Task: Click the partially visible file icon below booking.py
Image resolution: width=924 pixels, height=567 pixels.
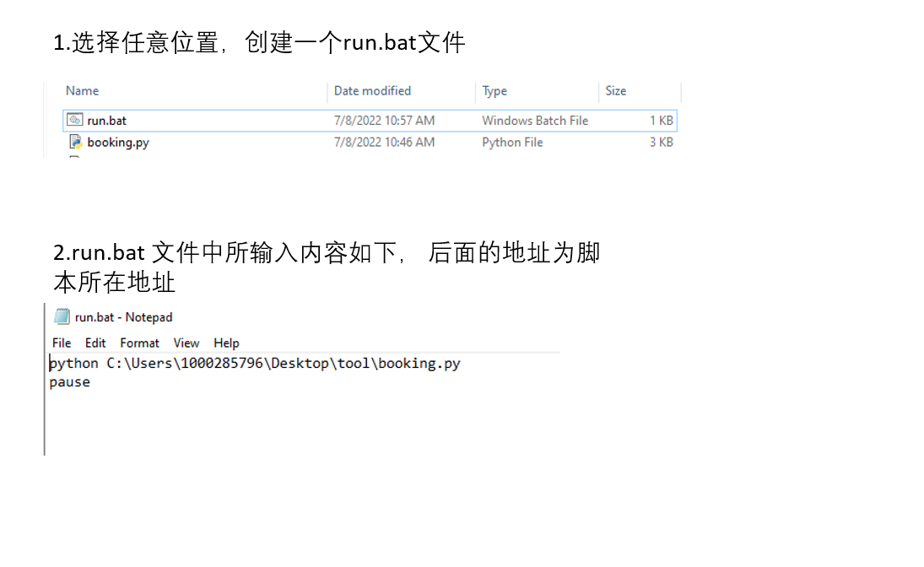Action: click(x=76, y=157)
